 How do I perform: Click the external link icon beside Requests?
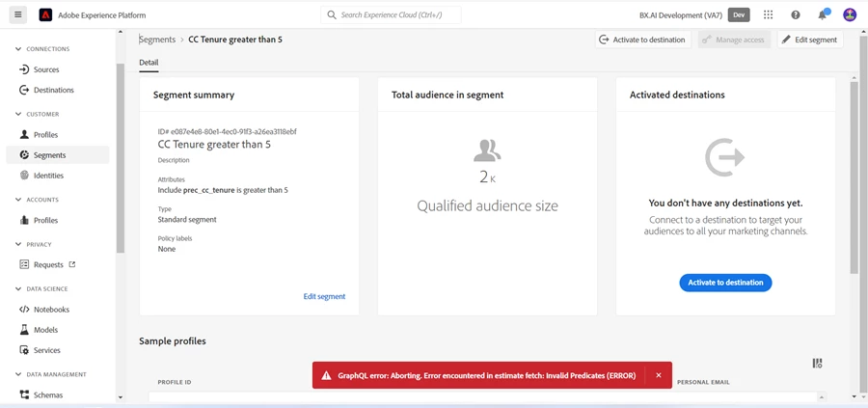[72, 264]
